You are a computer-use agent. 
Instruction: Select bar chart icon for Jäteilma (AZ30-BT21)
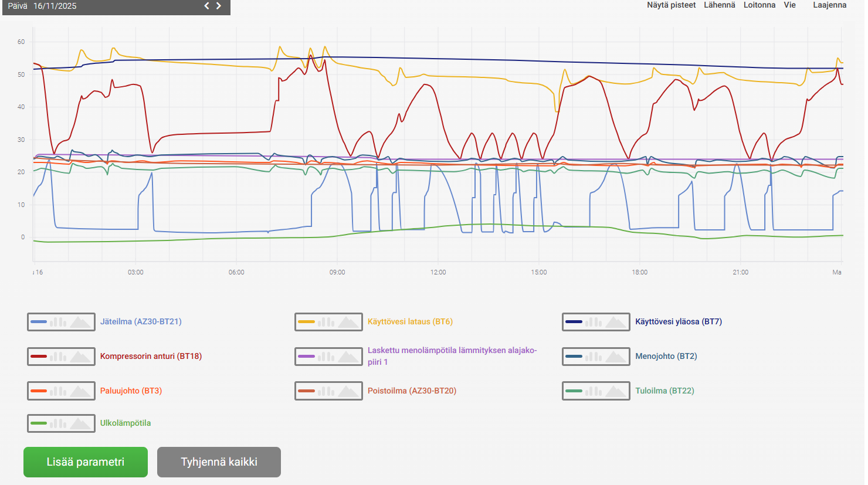click(58, 322)
